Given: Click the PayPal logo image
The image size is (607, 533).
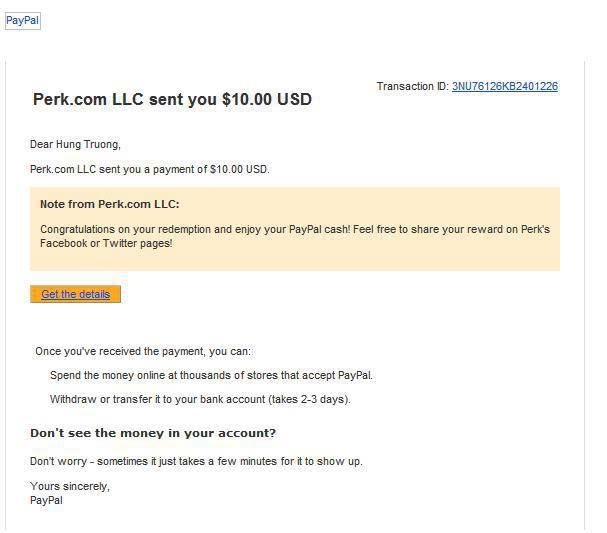Looking at the screenshot, I should (22, 21).
